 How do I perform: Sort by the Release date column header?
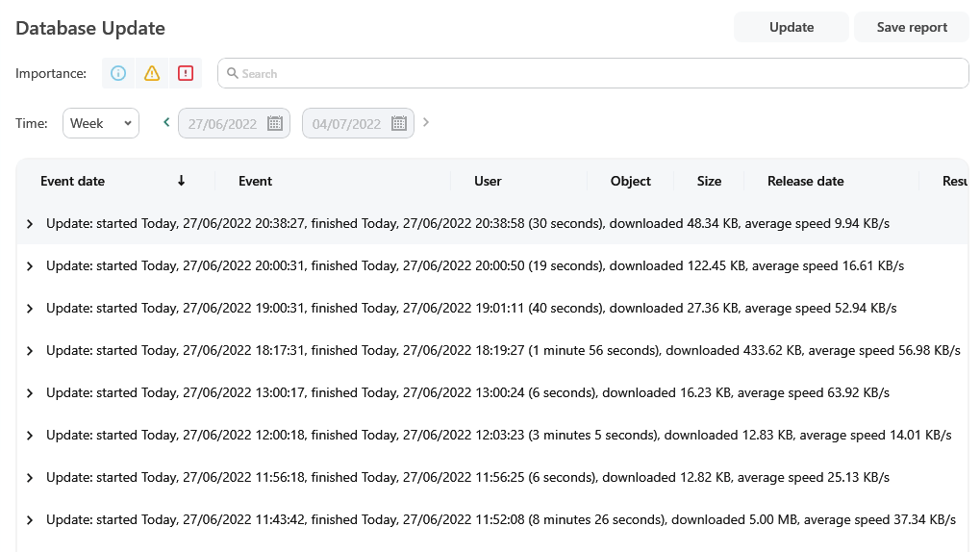806,181
